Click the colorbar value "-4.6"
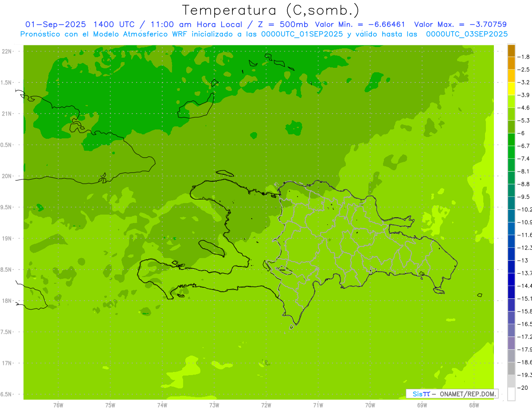The width and height of the screenshot is (532, 411). click(x=524, y=108)
